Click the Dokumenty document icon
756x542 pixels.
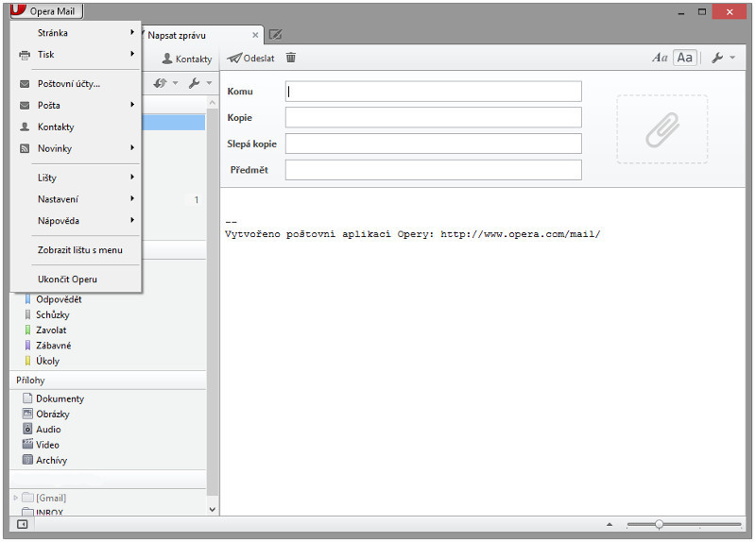27,398
